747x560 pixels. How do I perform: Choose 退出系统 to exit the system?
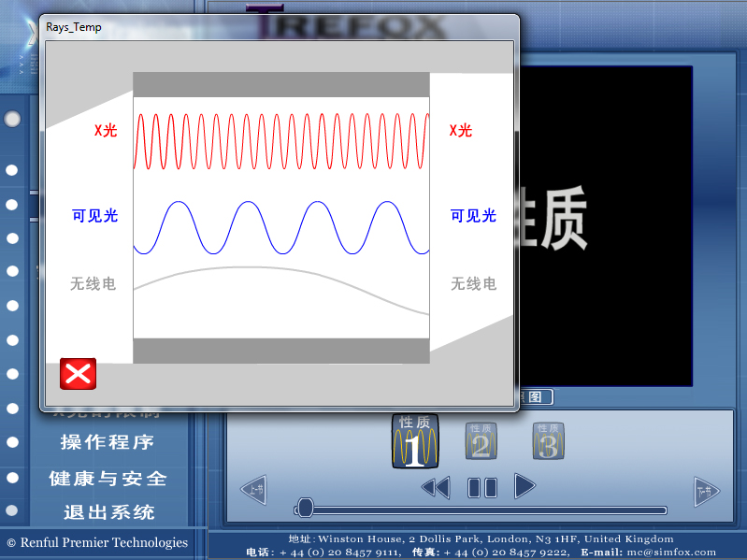click(108, 512)
